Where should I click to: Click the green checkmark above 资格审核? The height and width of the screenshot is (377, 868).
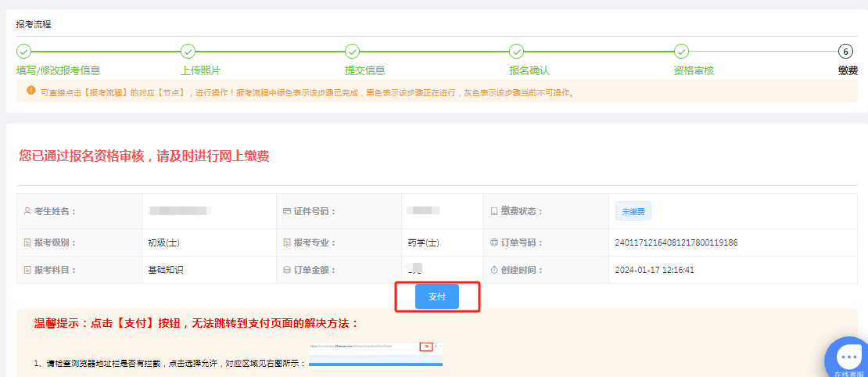[681, 52]
